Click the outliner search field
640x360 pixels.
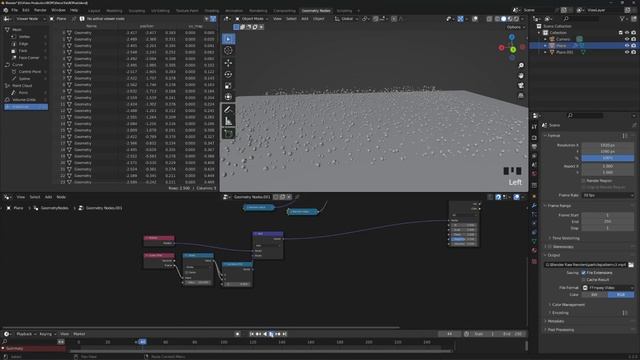(582, 19)
